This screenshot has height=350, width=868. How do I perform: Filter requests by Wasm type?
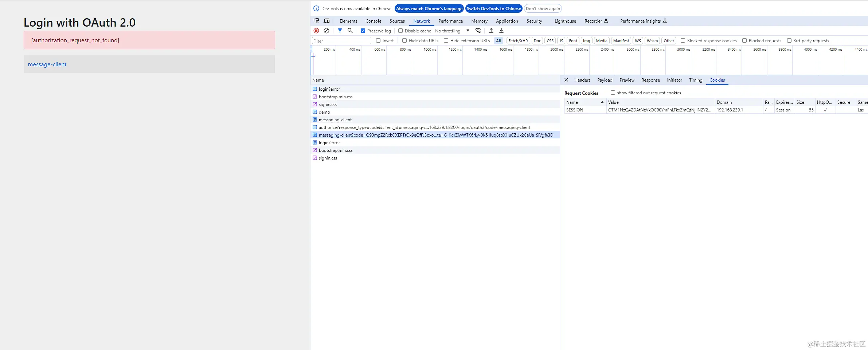[x=652, y=41]
